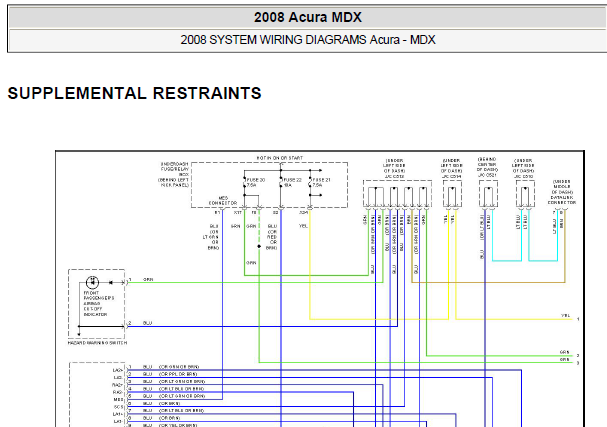
Task: Click the indicator lamp symbol in hazard switch
Action: [x=92, y=282]
